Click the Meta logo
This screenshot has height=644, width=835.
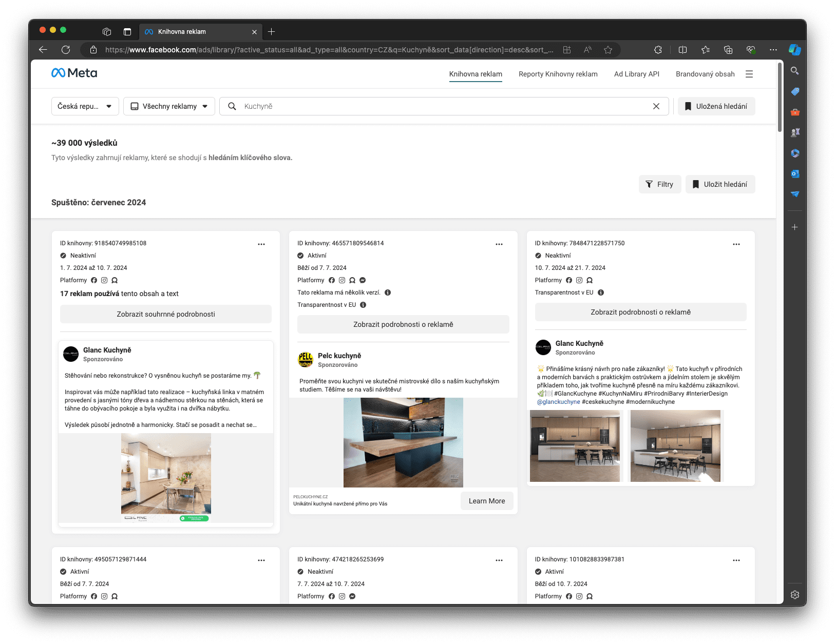pyautogui.click(x=74, y=73)
